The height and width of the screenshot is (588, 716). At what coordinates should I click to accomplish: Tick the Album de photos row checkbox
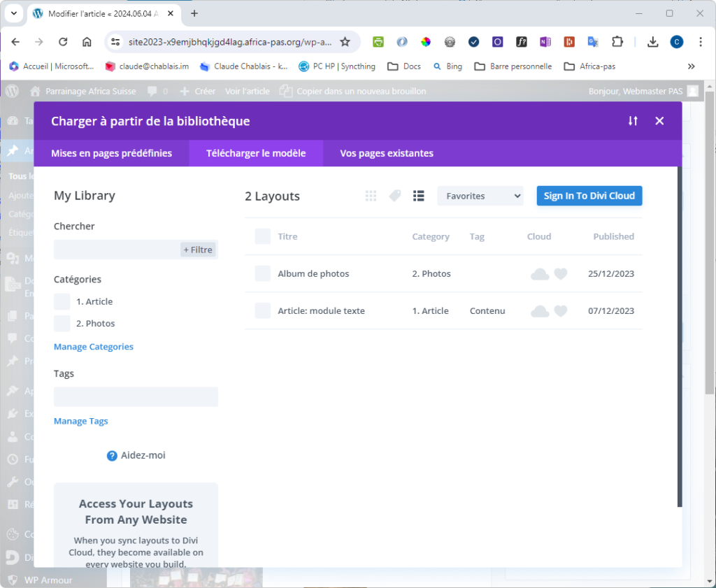[x=263, y=273]
